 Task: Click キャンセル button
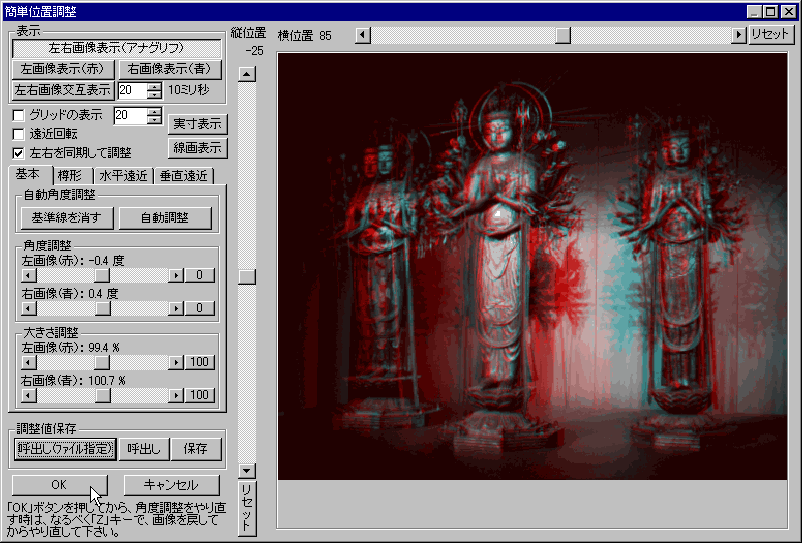pyautogui.click(x=171, y=485)
